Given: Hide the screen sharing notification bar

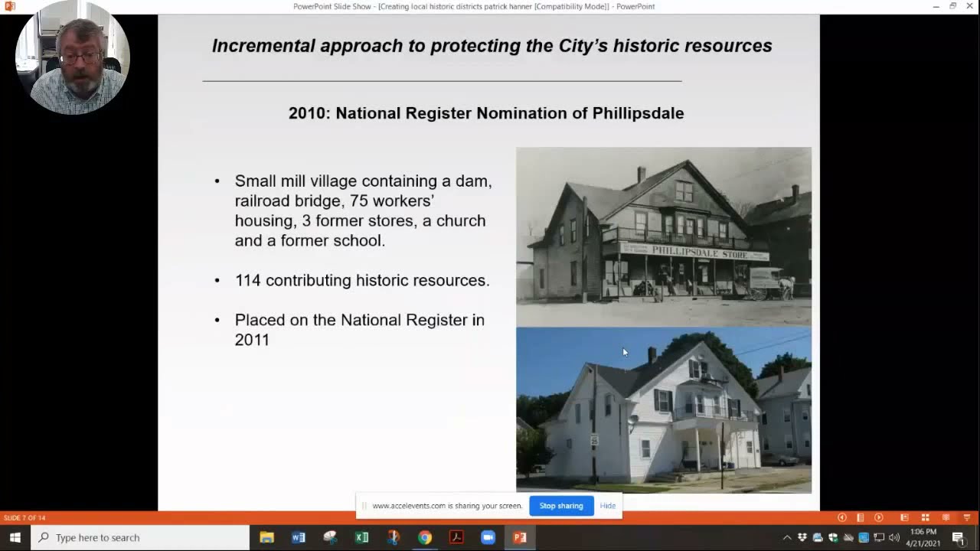Looking at the screenshot, I should 608,506.
